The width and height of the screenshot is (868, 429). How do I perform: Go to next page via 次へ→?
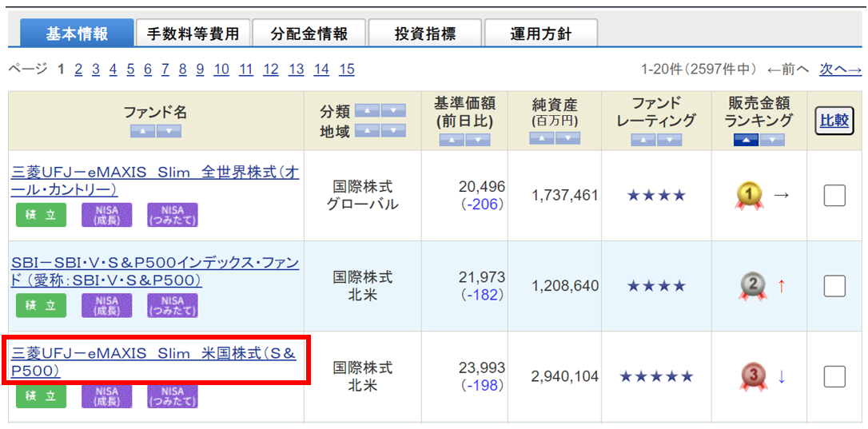(840, 70)
